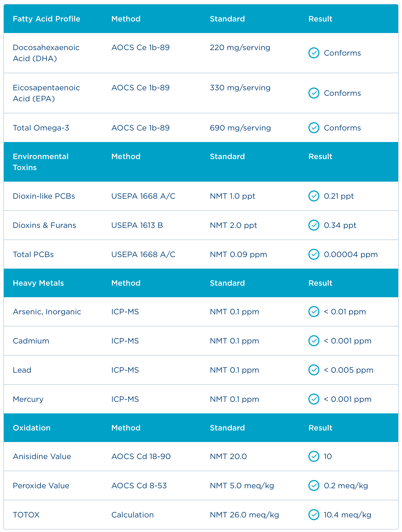Click the Docosahexaenoic Acid (DHA) label
This screenshot has height=532, width=402.
46,53
